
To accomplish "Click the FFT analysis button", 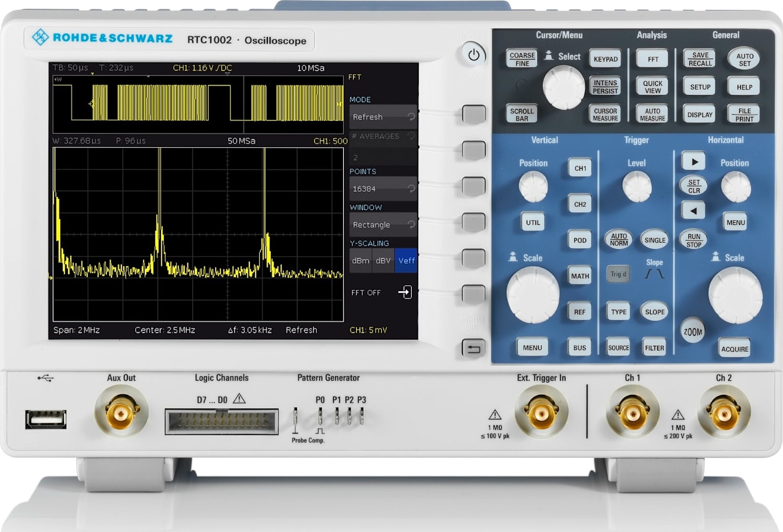I will (652, 59).
